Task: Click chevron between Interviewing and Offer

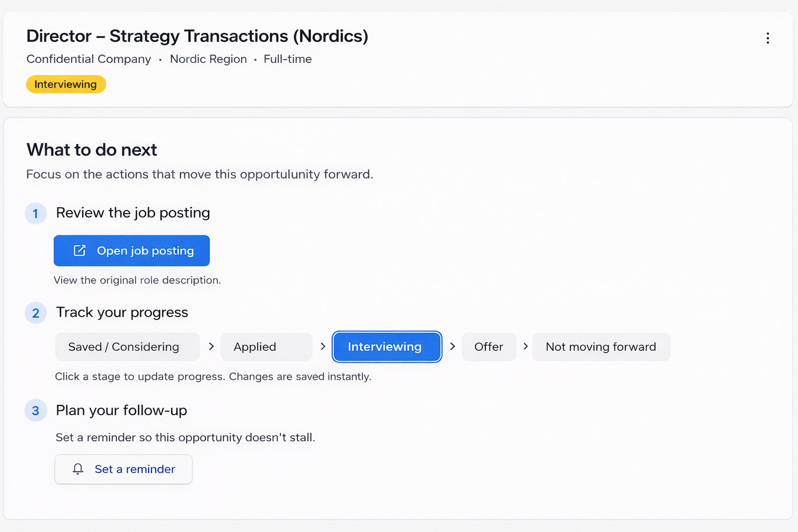Action: point(452,347)
